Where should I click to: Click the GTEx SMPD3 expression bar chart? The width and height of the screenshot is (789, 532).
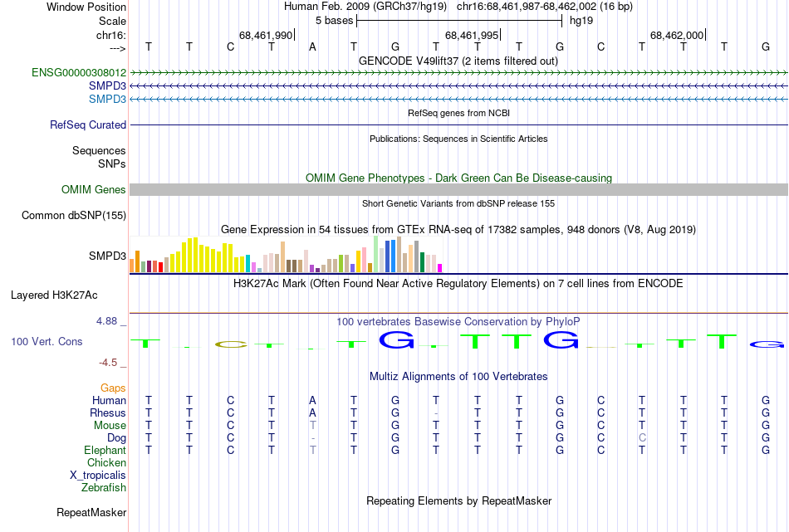point(286,255)
